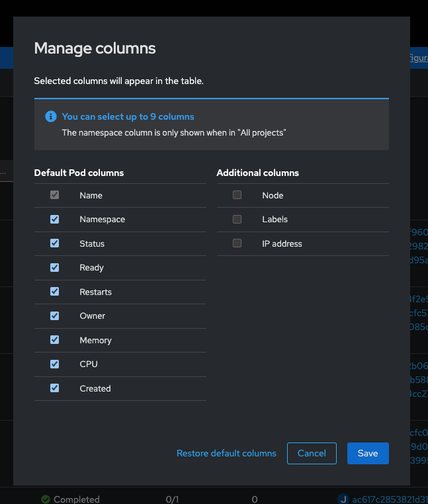Uncheck the Status column checkbox
Image resolution: width=428 pixels, height=504 pixels.
pyautogui.click(x=55, y=243)
